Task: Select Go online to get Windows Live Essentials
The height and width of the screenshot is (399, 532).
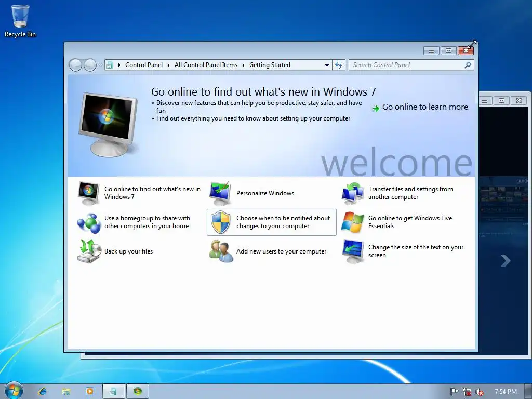Action: (x=410, y=222)
